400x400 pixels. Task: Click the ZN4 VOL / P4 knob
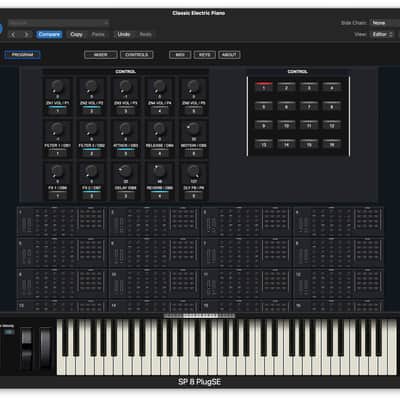pyautogui.click(x=159, y=87)
